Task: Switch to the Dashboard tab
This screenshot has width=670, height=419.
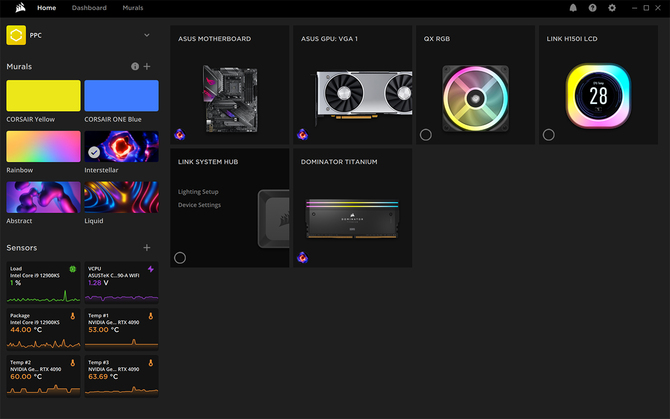Action: [89, 8]
